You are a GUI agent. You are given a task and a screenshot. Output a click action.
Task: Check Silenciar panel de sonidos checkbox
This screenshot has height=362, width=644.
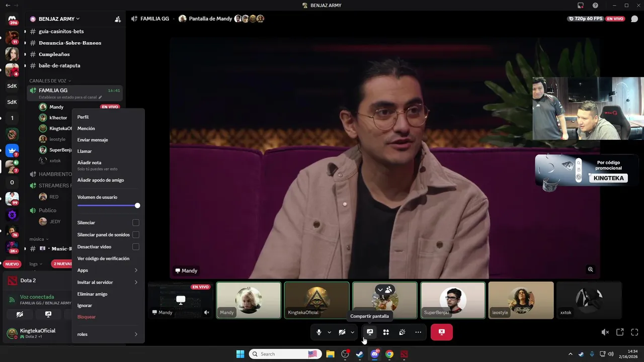tap(136, 235)
